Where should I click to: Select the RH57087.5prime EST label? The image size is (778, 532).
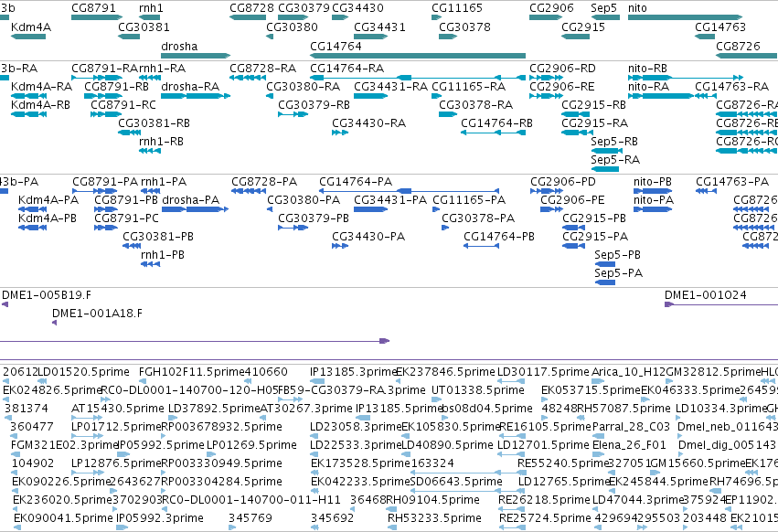(x=623, y=409)
